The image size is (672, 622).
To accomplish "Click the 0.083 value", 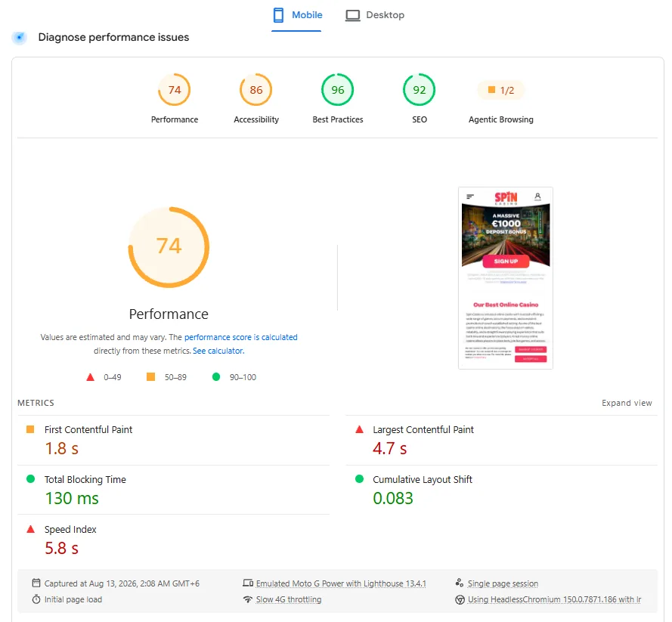I will point(393,498).
